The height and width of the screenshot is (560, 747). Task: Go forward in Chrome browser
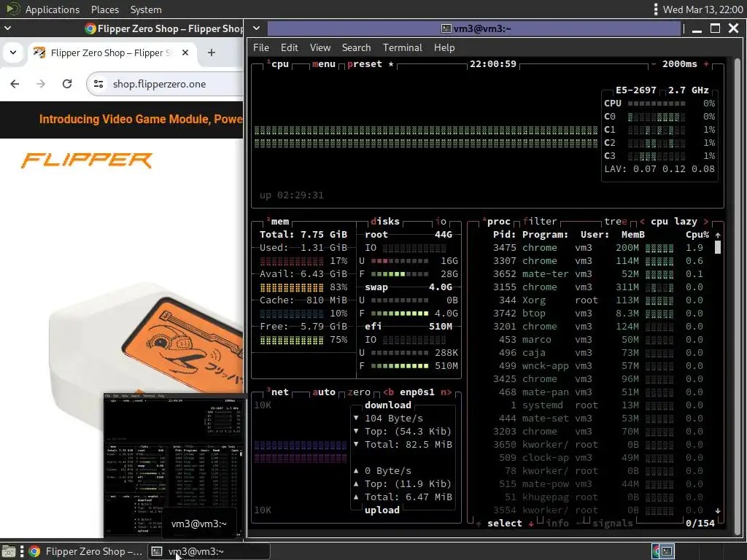pyautogui.click(x=41, y=84)
